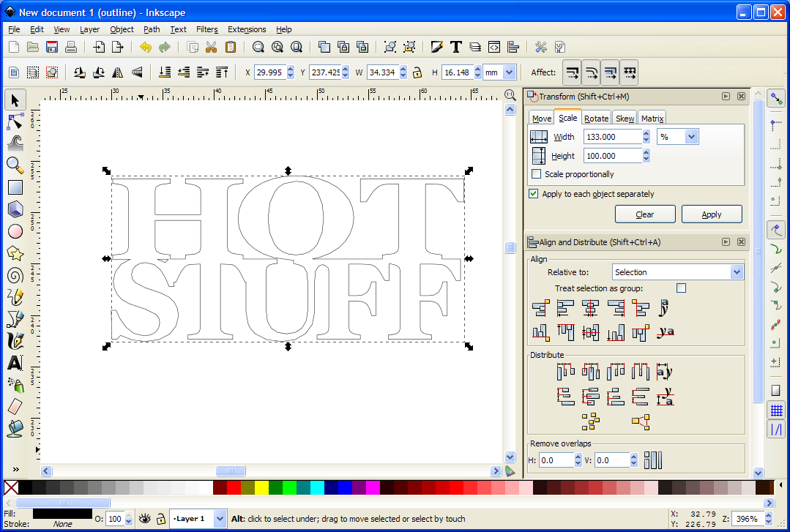Click the Save document icon

pyautogui.click(x=52, y=48)
